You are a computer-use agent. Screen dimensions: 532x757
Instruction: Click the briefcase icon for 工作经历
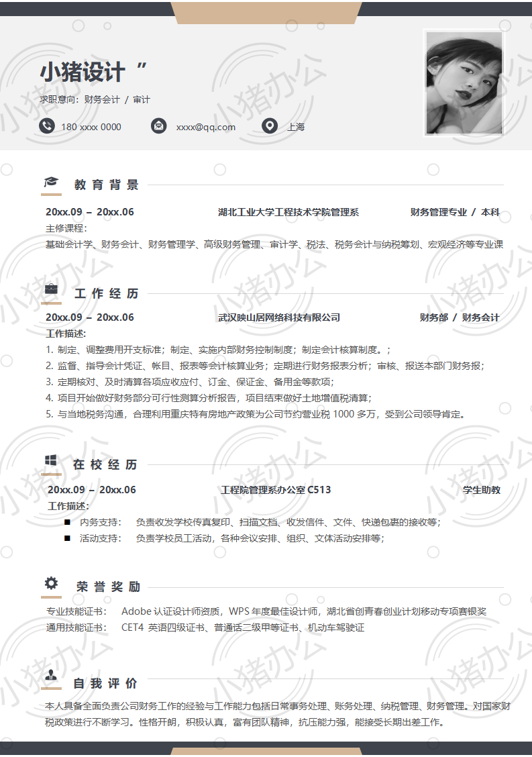click(x=51, y=289)
